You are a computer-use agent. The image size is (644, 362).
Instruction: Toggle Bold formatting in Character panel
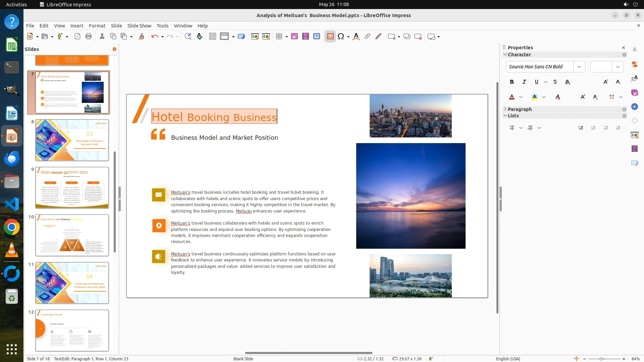click(x=512, y=82)
